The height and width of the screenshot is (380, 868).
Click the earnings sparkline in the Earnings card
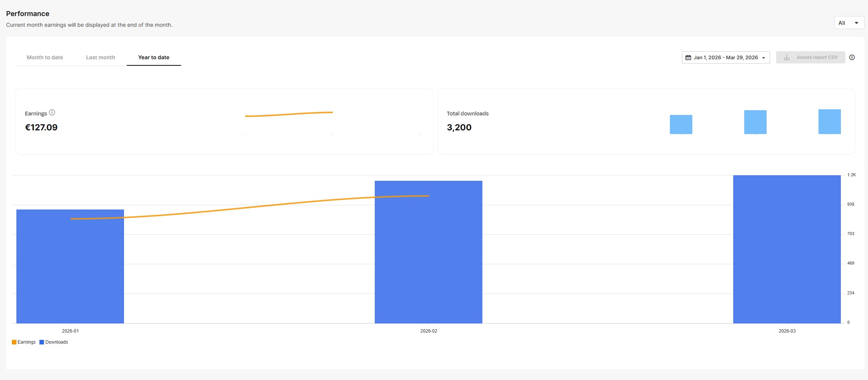289,114
